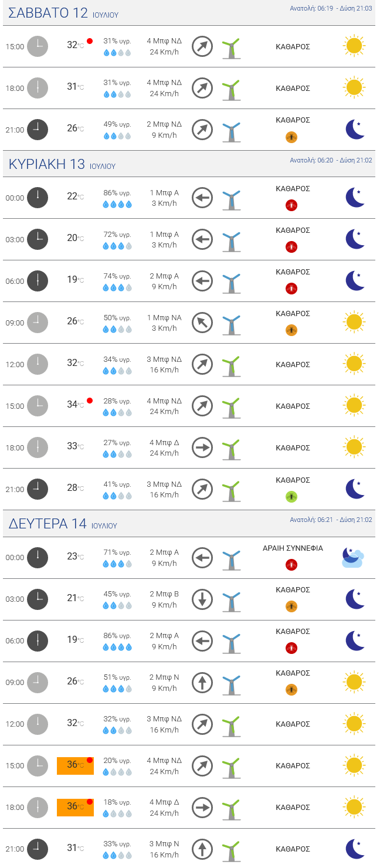Click the orange mosquito icon at Saturday 21:00
This screenshot has height=868, width=380.
tap(291, 137)
